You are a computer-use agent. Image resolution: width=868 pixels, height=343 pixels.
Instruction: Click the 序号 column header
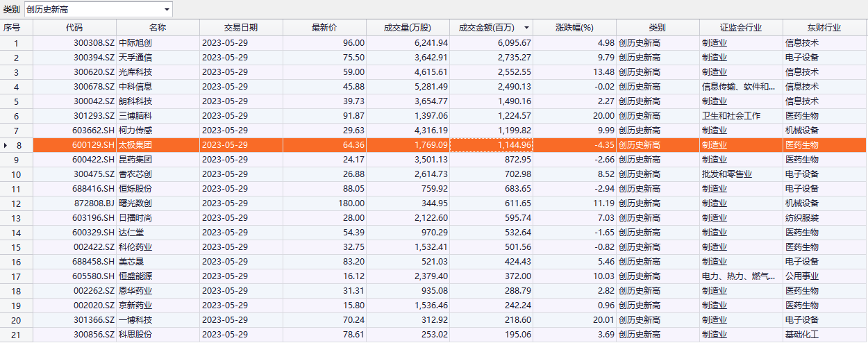(12, 28)
